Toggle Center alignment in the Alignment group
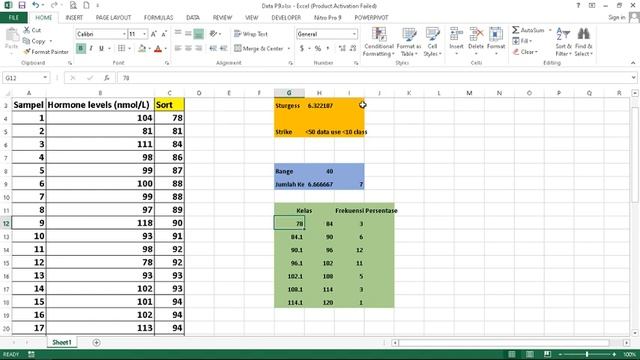Image resolution: width=640 pixels, height=360 pixels. [188, 49]
